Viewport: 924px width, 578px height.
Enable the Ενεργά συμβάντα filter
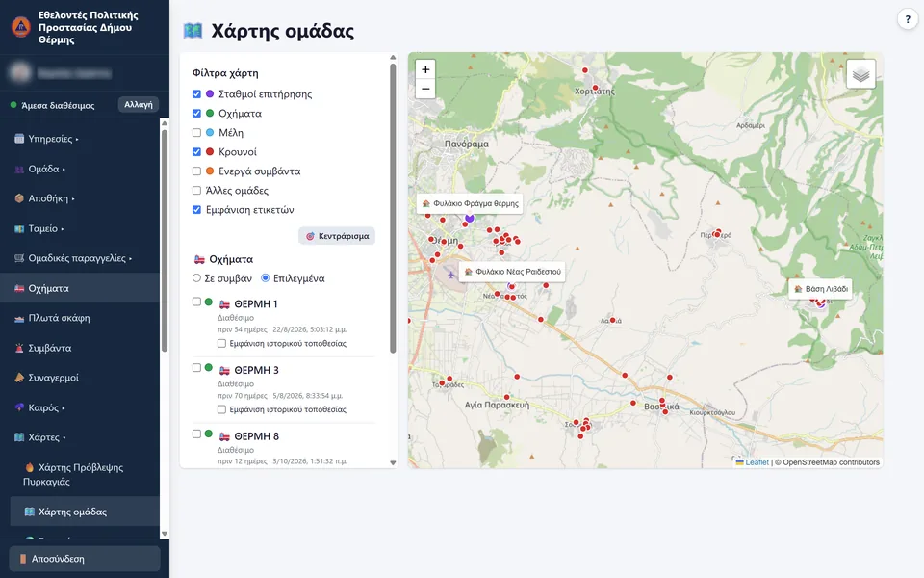coord(196,171)
